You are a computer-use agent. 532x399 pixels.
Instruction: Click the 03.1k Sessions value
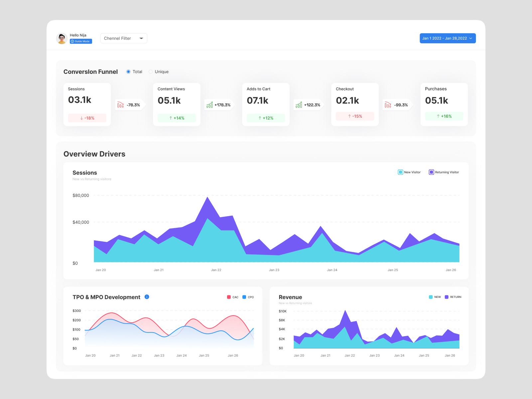click(x=80, y=100)
